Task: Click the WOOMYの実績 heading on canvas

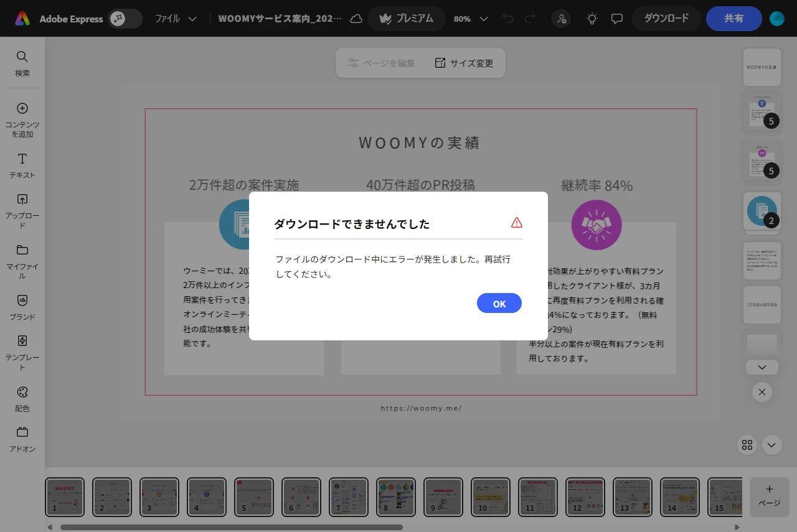Action: pyautogui.click(x=419, y=143)
